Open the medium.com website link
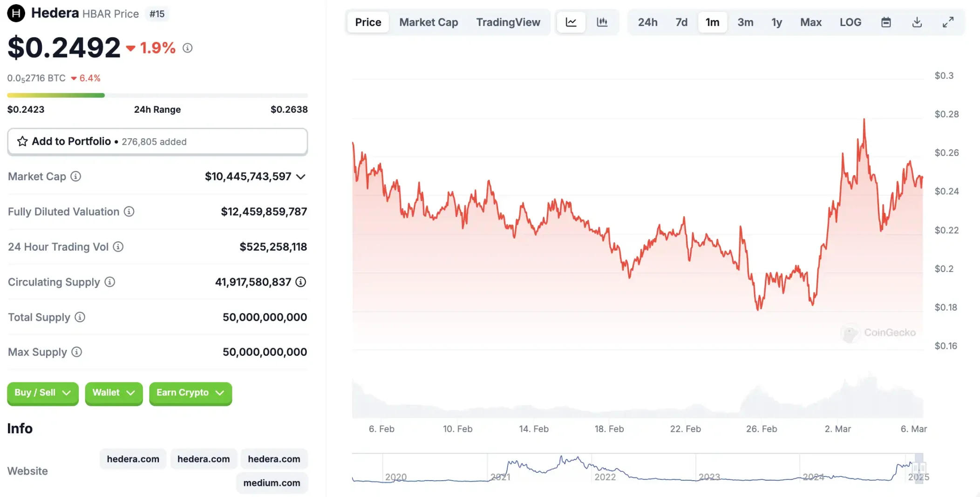Viewport: 980px width, 497px height. point(272,483)
